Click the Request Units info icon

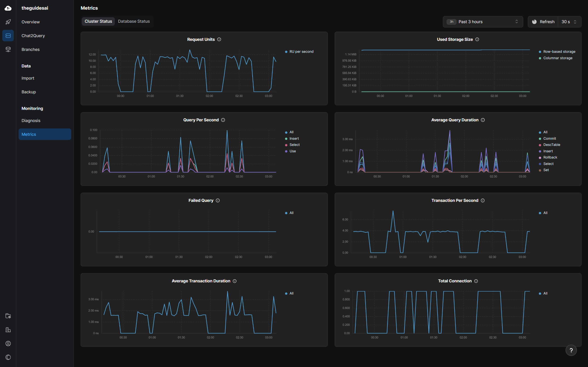click(219, 39)
